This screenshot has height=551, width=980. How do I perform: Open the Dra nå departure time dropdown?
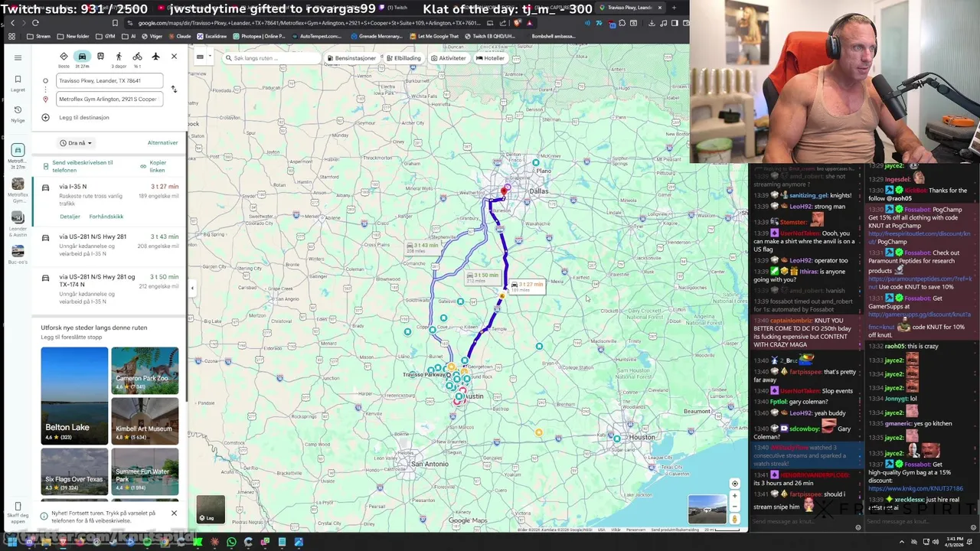click(x=76, y=143)
